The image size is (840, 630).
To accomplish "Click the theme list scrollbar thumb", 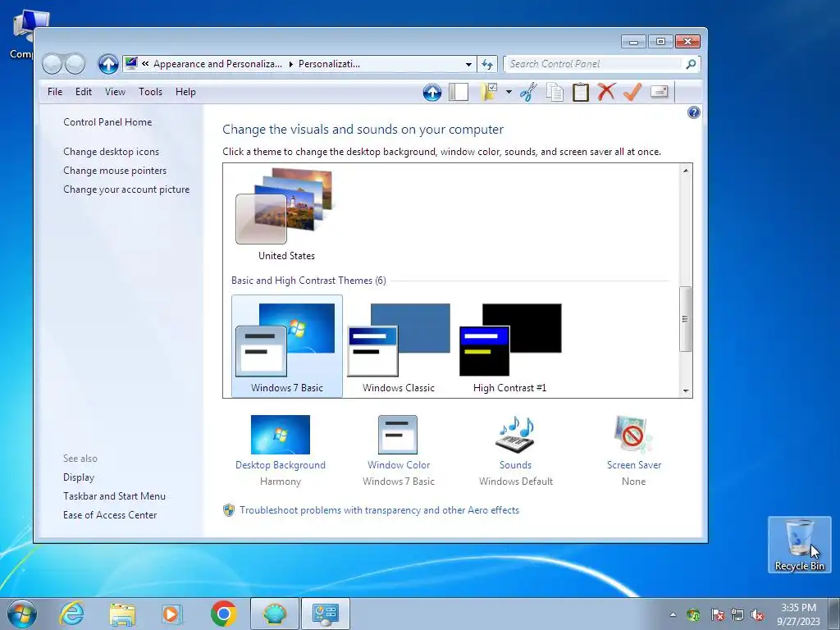I will [x=686, y=319].
